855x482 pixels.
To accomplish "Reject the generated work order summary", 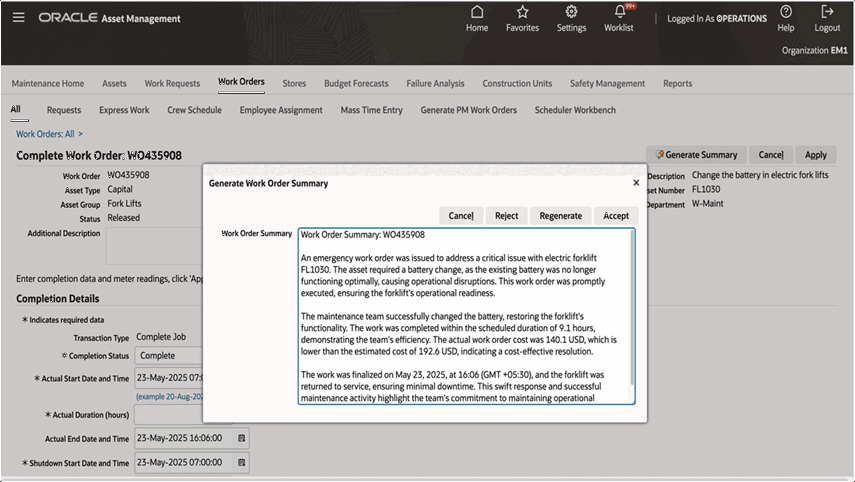I will 507,215.
